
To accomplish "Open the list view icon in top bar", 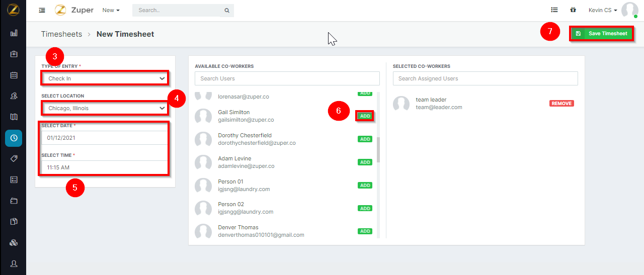I will tap(554, 10).
